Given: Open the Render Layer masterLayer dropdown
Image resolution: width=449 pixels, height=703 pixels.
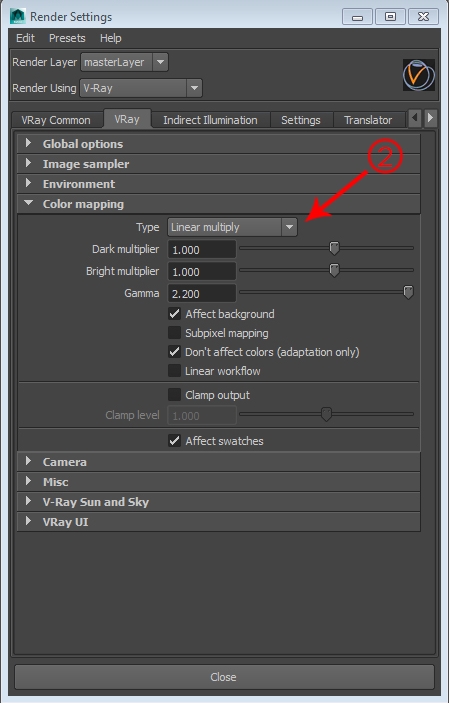Looking at the screenshot, I should [x=124, y=62].
